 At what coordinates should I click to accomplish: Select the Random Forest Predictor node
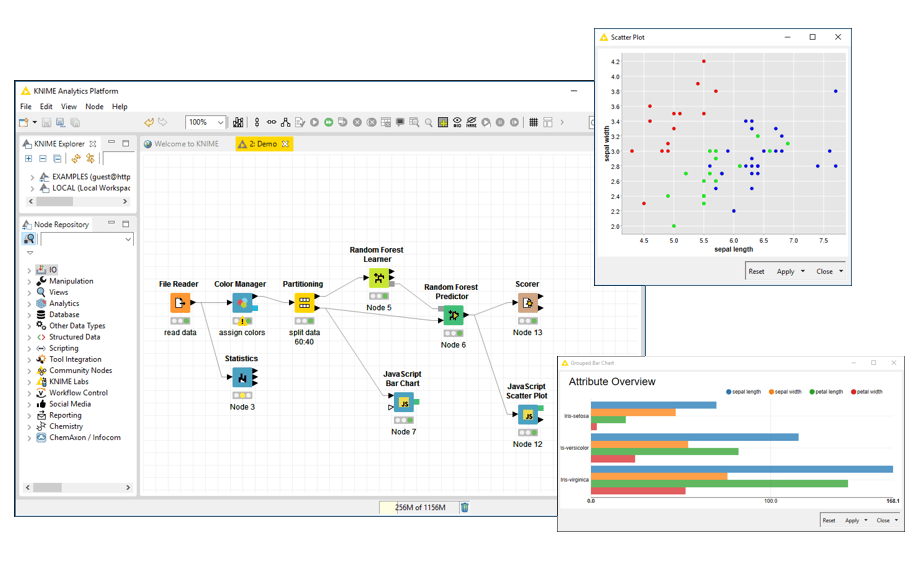click(x=453, y=315)
